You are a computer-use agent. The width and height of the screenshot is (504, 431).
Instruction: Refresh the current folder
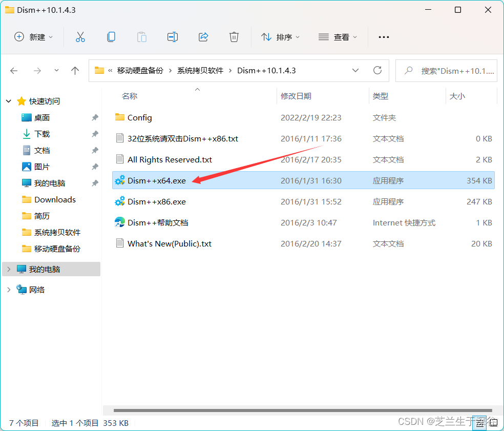click(377, 70)
